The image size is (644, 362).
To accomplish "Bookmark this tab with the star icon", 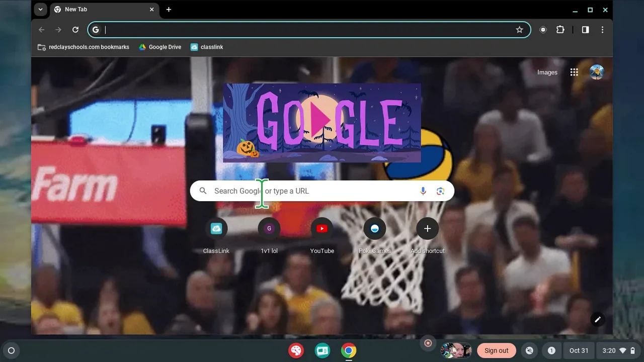I will point(519,30).
